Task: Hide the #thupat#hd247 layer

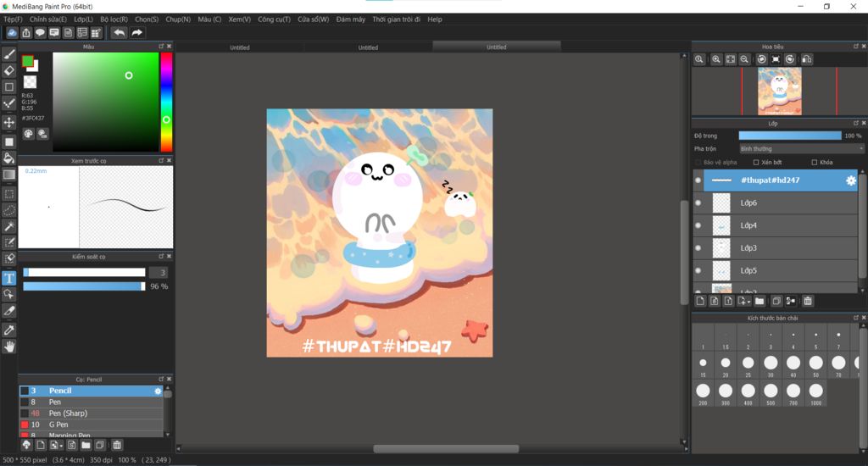Action: (698, 180)
